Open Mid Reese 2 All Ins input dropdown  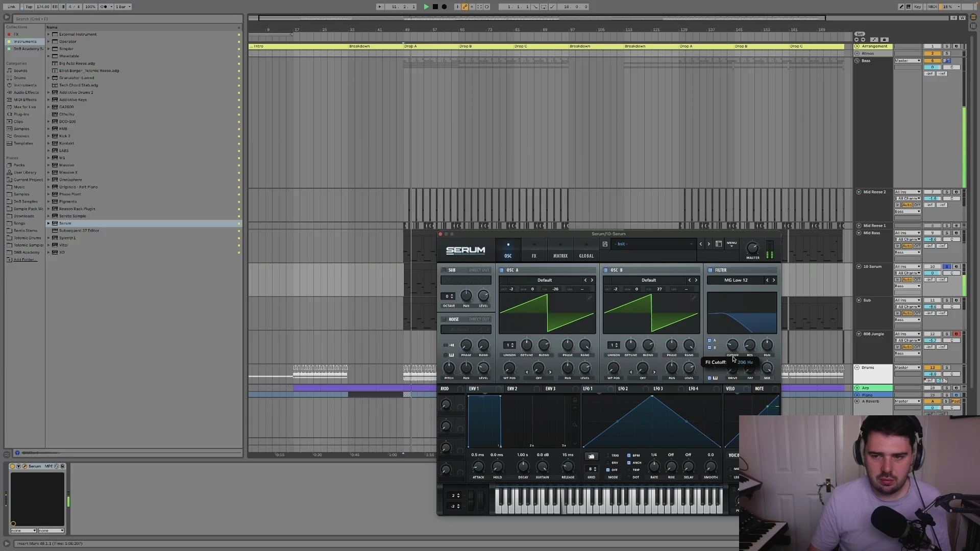[907, 192]
